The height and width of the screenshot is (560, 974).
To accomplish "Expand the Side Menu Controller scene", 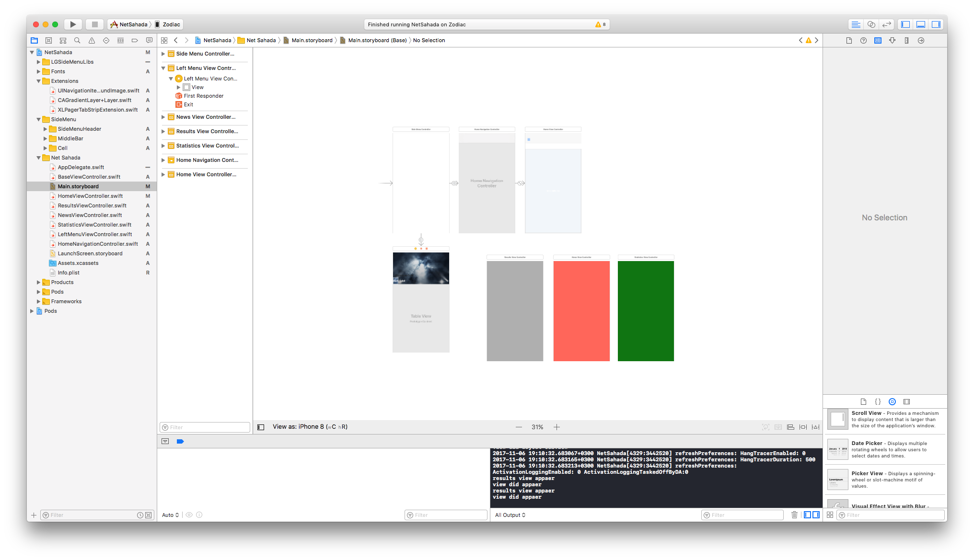I will (x=163, y=54).
